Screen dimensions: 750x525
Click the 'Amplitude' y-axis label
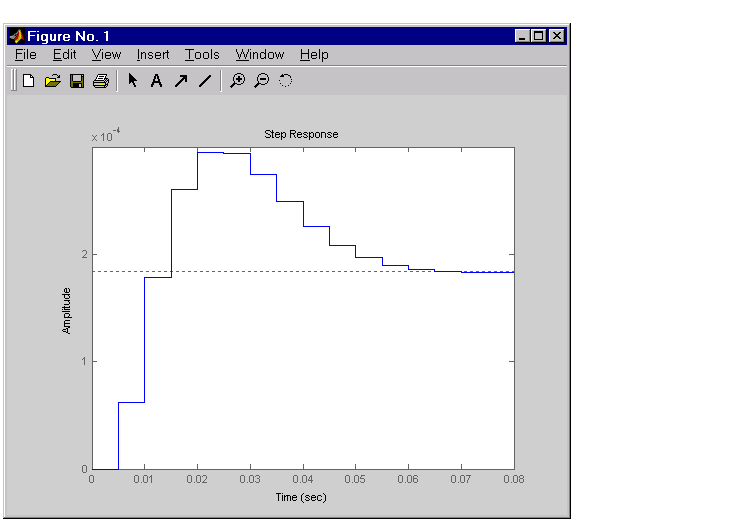66,310
